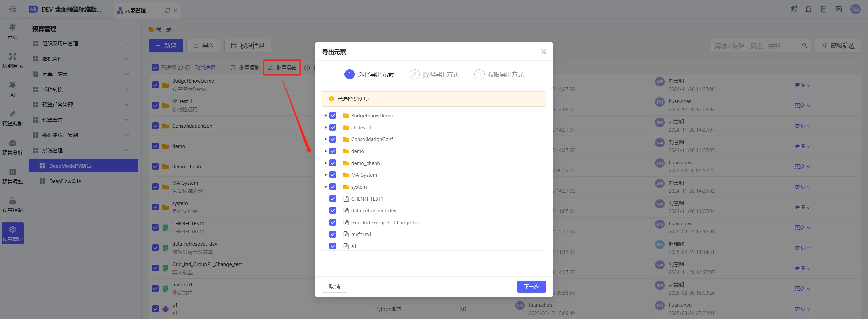Click 下一步 button in export dialog

531,286
